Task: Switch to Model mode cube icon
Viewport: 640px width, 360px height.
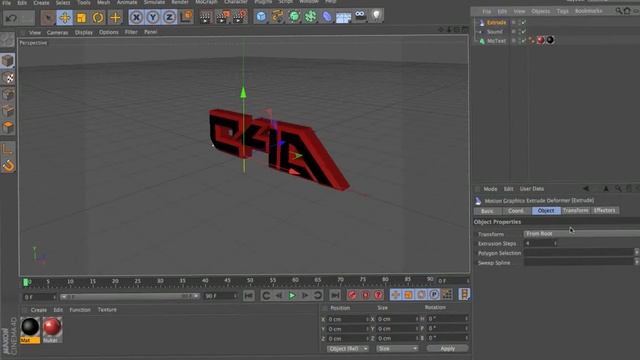Action: click(7, 60)
